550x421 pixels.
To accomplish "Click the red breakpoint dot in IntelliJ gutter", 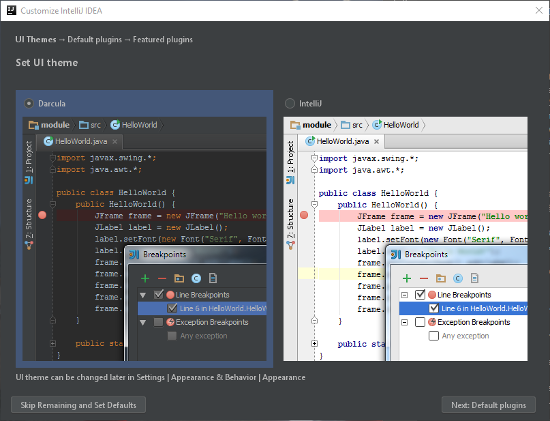I will (304, 215).
